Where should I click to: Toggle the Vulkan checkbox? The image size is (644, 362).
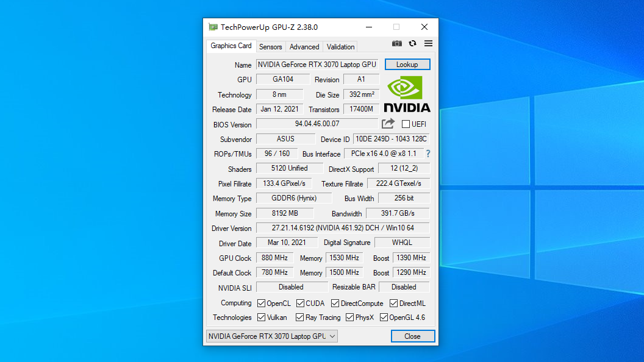[x=262, y=318]
